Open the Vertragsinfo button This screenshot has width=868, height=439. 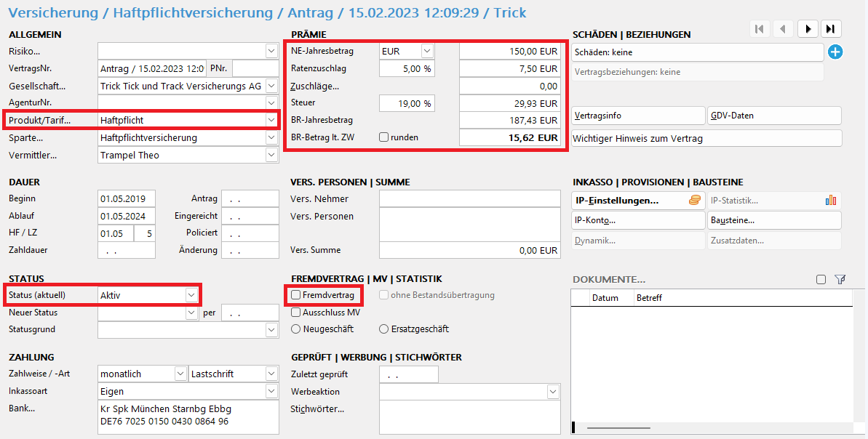637,116
